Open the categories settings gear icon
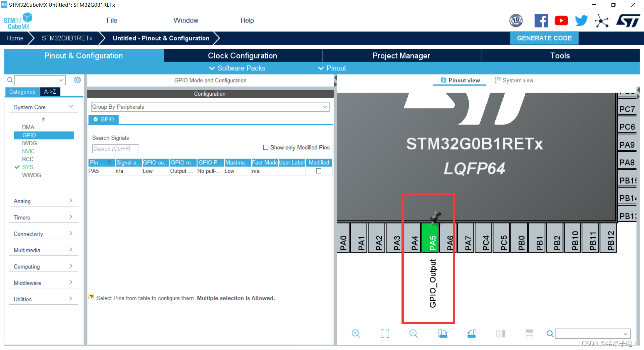Viewport: 644px width, 350px height. (77, 80)
